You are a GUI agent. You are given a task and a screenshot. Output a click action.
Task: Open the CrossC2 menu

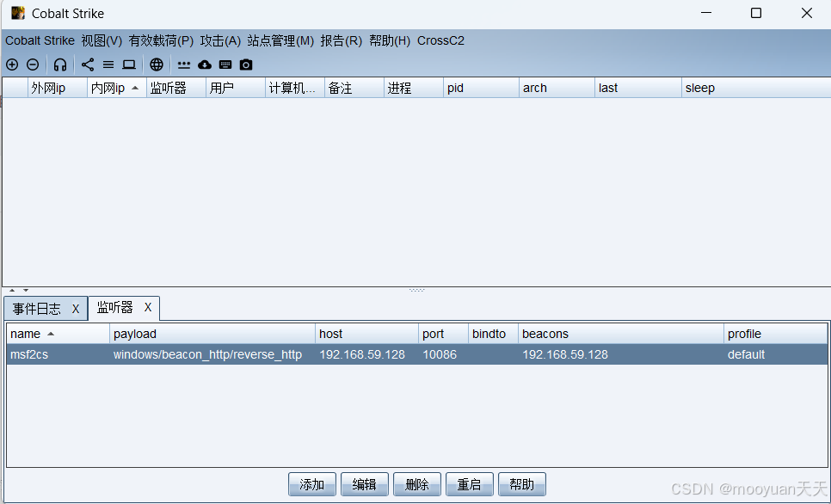point(440,40)
